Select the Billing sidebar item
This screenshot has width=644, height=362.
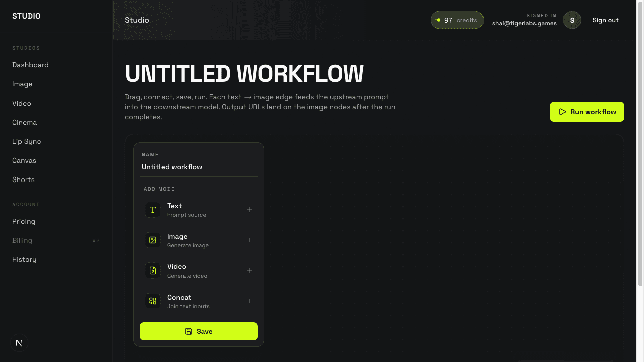pyautogui.click(x=56, y=240)
